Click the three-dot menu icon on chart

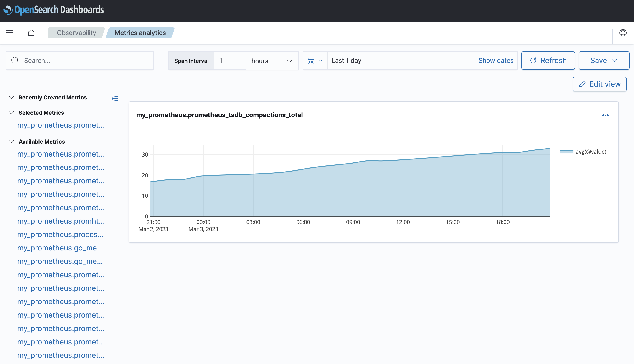[x=605, y=114]
